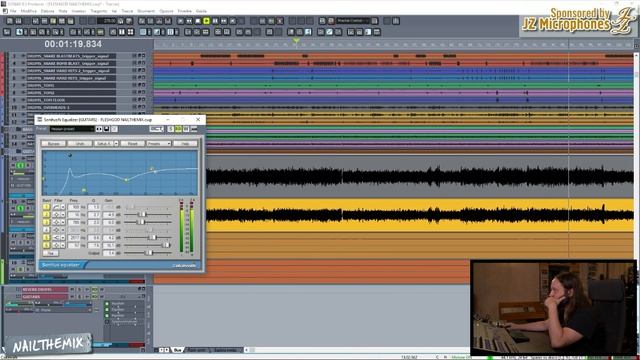Enable the disabled EQ band 4
The image size is (640, 360).
pos(46,230)
